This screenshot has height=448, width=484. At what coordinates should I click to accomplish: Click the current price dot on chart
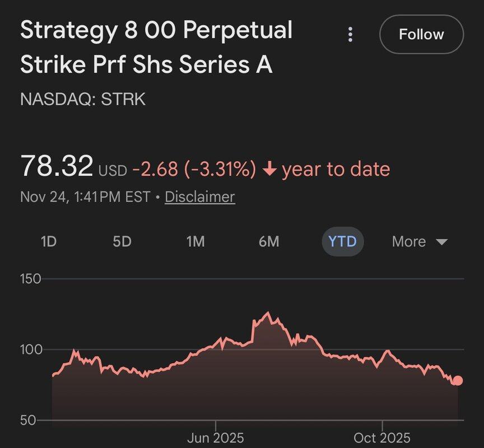(458, 381)
